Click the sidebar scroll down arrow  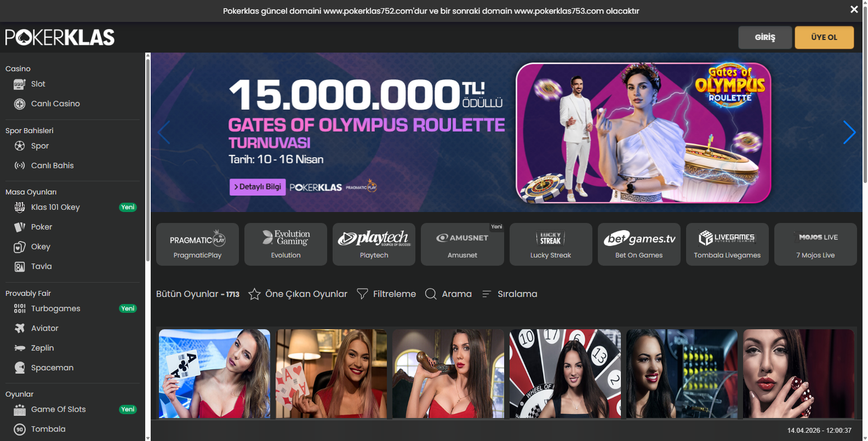click(x=147, y=438)
